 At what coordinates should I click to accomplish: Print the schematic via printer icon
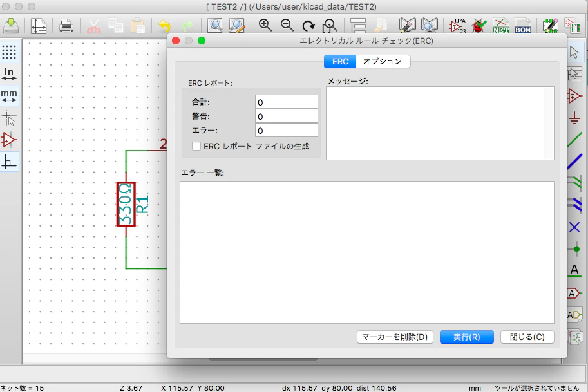[x=66, y=26]
